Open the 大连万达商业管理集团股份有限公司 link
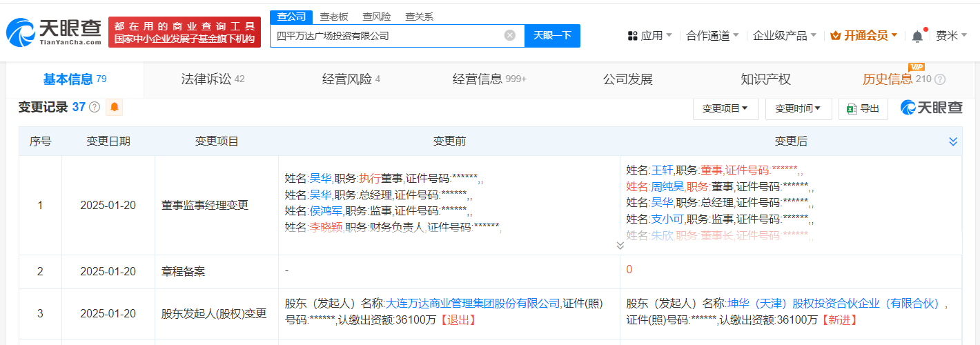Image resolution: width=980 pixels, height=345 pixels. click(x=473, y=304)
